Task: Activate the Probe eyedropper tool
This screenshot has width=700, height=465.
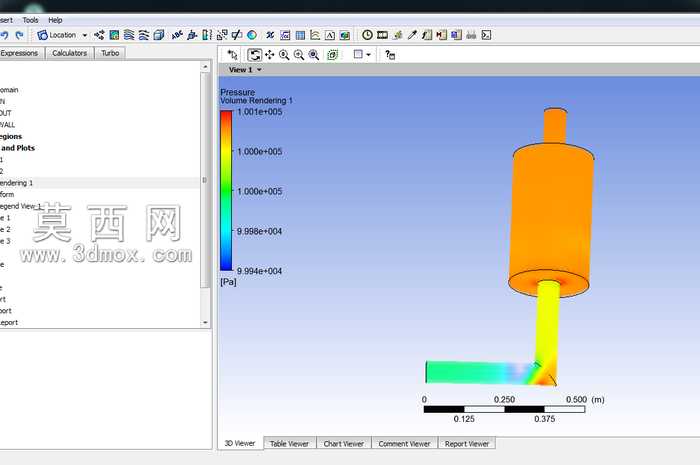Action: pyautogui.click(x=412, y=35)
